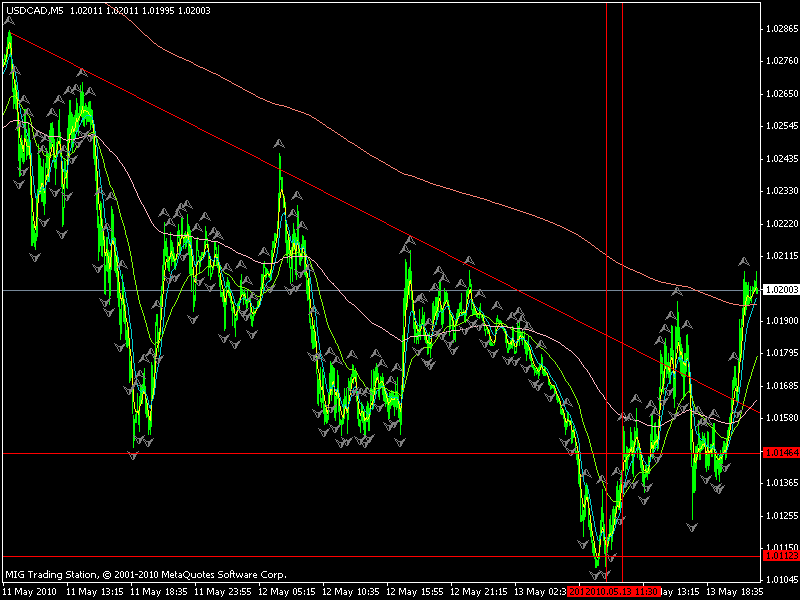Click the 11 May 23:55 time axis label
The height and width of the screenshot is (600, 800).
pyautogui.click(x=225, y=590)
